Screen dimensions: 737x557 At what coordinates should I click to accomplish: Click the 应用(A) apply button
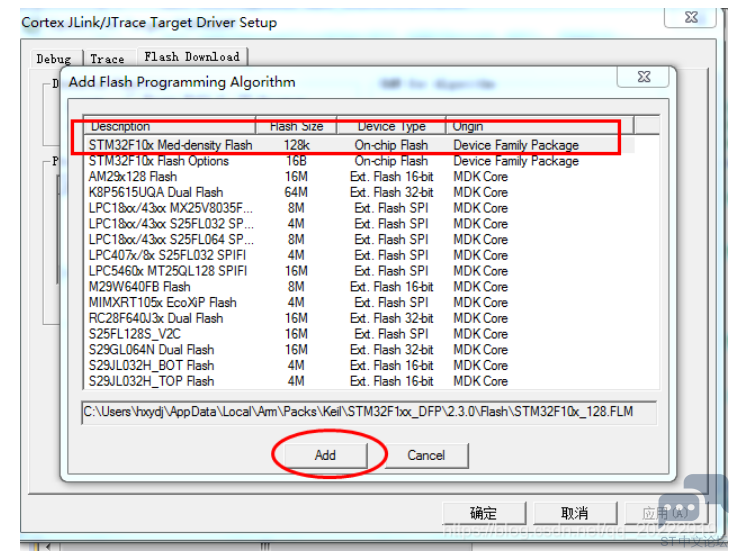pyautogui.click(x=665, y=513)
